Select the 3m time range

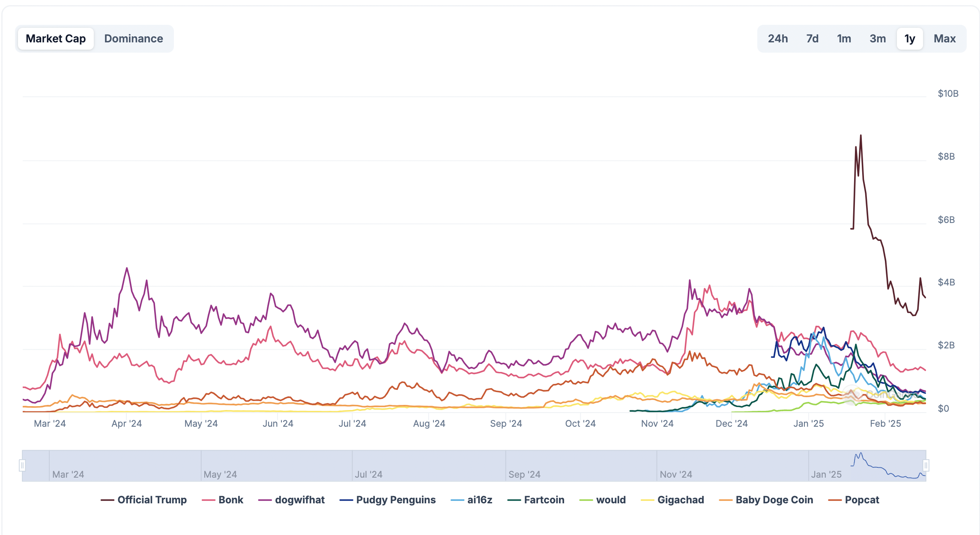click(878, 39)
